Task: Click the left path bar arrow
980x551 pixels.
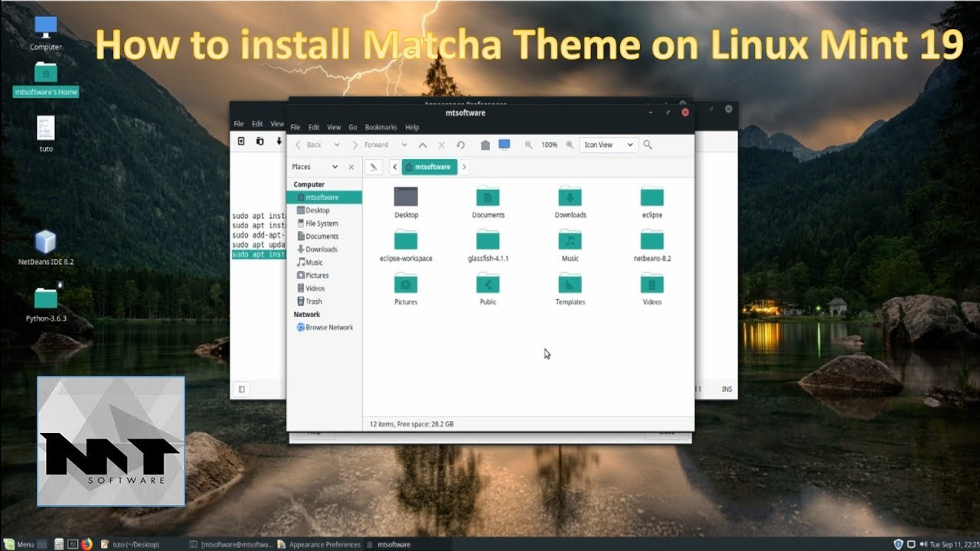Action: pos(394,167)
